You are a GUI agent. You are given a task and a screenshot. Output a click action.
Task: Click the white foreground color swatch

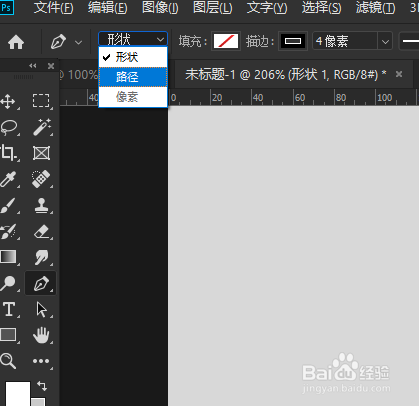18,394
